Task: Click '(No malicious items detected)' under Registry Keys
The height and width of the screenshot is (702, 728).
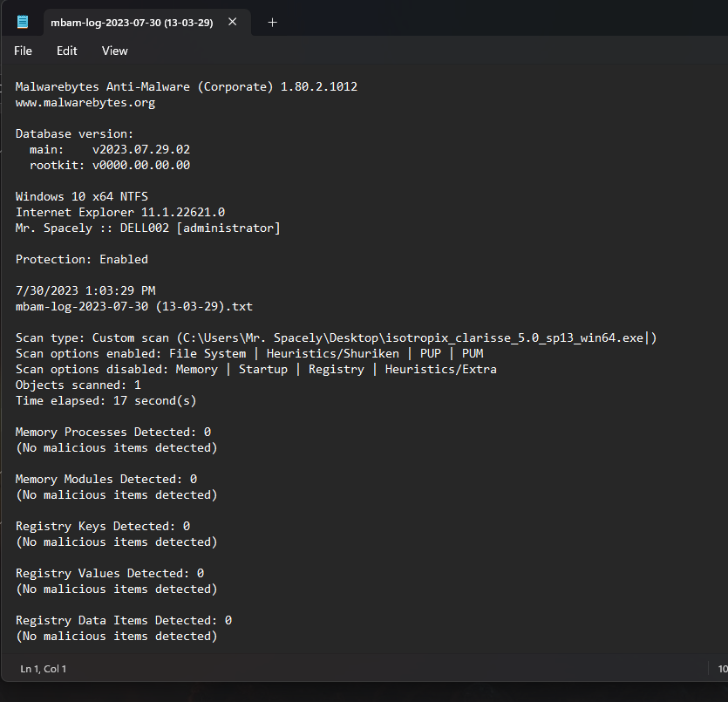Action: pos(117,542)
